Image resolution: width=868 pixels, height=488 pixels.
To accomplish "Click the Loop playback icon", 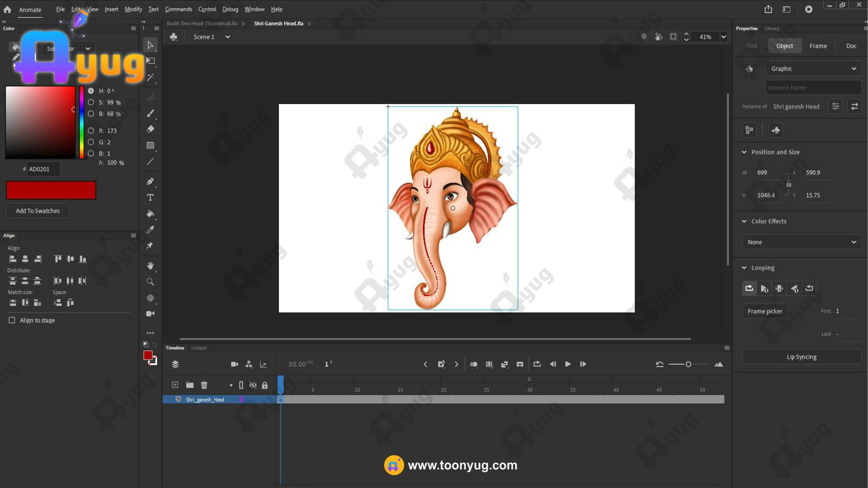I will 537,364.
